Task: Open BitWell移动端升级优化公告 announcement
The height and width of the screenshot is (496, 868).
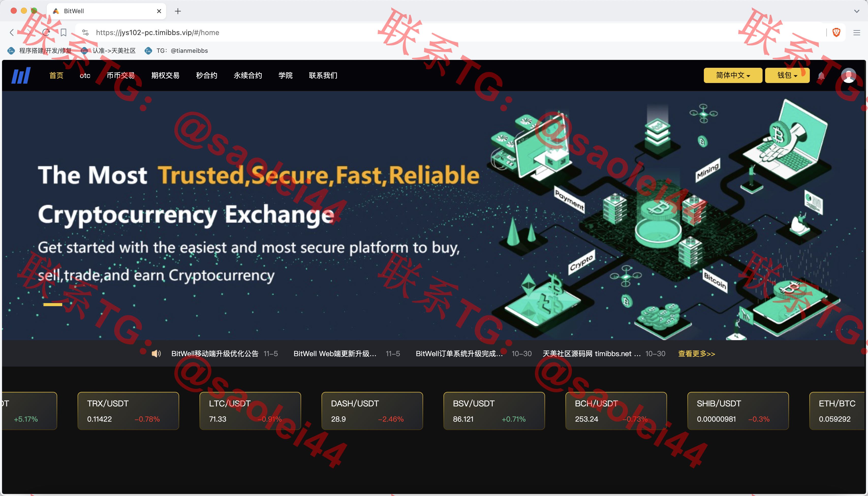Action: pyautogui.click(x=215, y=354)
